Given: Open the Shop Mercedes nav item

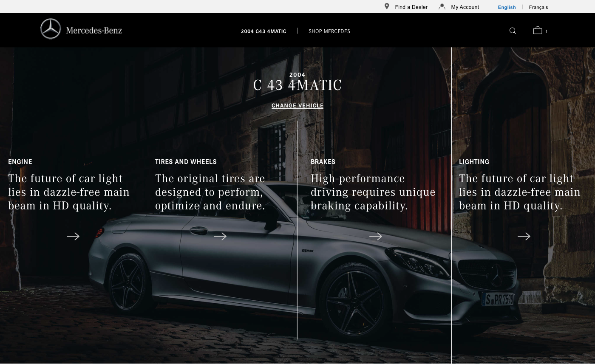Looking at the screenshot, I should (329, 31).
